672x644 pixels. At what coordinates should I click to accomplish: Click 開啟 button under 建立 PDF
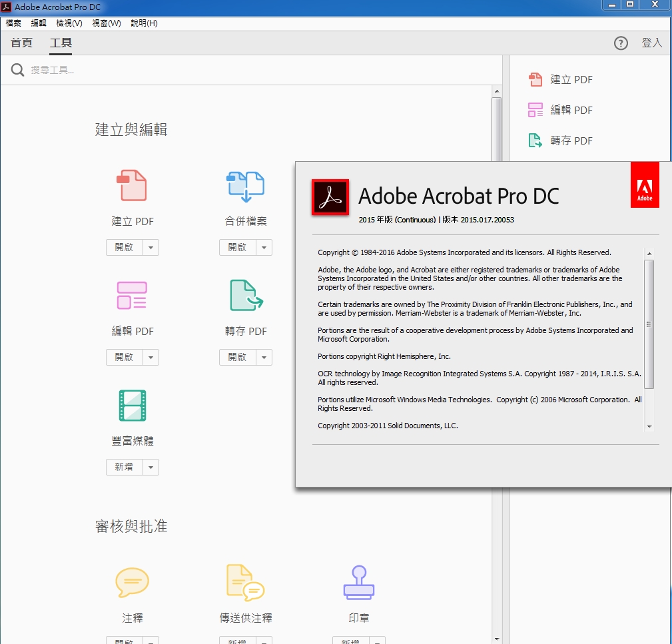tap(125, 248)
